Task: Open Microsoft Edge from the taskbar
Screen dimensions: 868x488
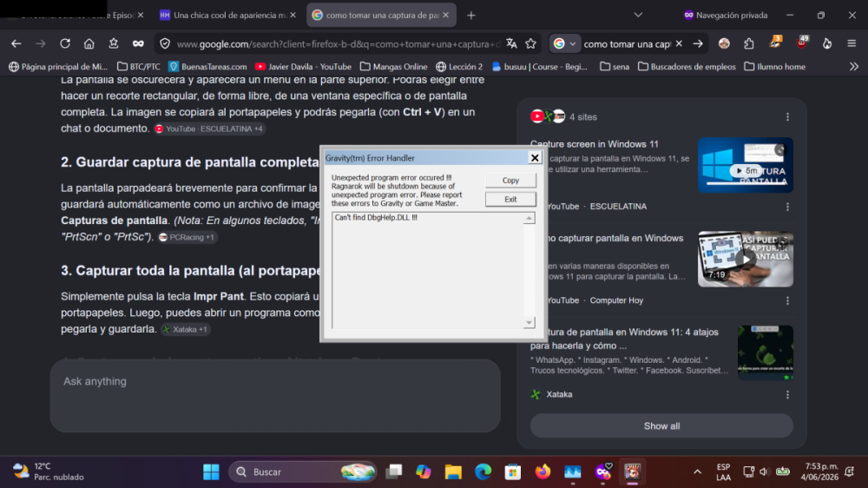Action: (x=483, y=472)
